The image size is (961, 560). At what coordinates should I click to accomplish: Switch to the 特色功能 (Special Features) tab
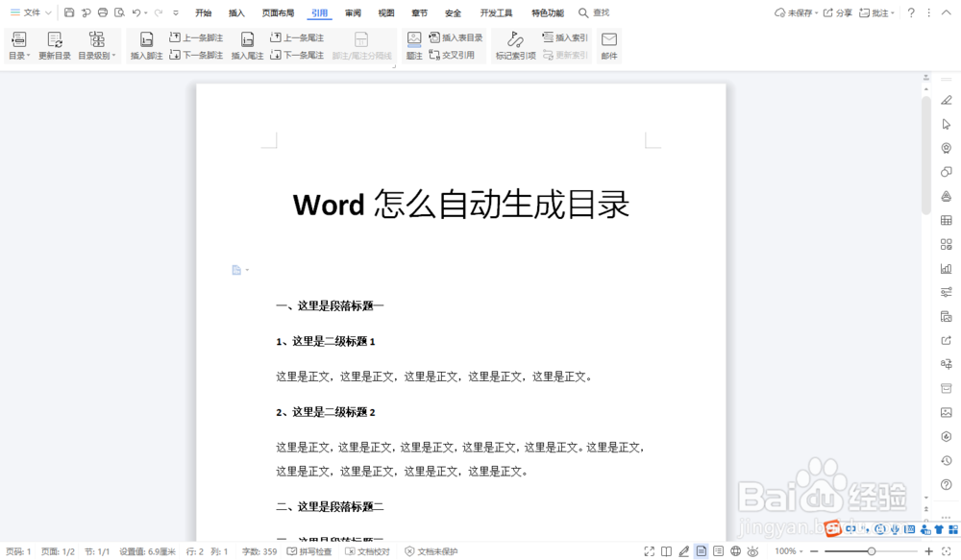click(x=548, y=12)
